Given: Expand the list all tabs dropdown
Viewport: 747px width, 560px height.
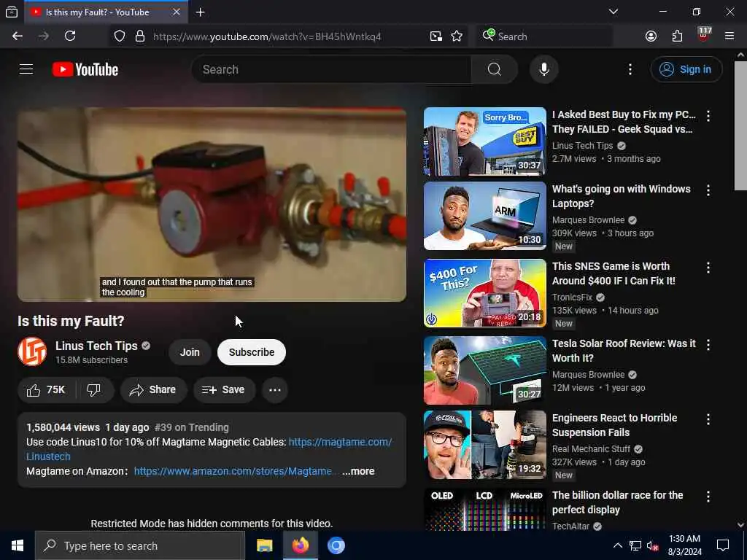Looking at the screenshot, I should [613, 12].
